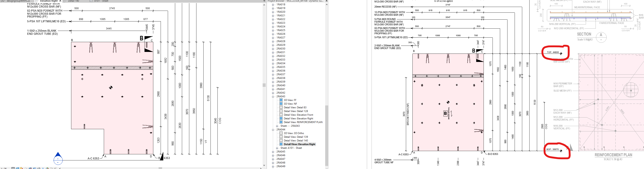Click the center of gravity symbol in the left elevation
Screen dimensions: 644x169
click(x=111, y=87)
